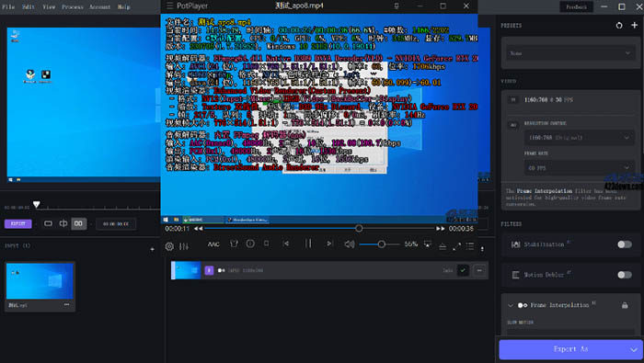
Task: Select the side-by-side view layout icon
Action: (79, 223)
